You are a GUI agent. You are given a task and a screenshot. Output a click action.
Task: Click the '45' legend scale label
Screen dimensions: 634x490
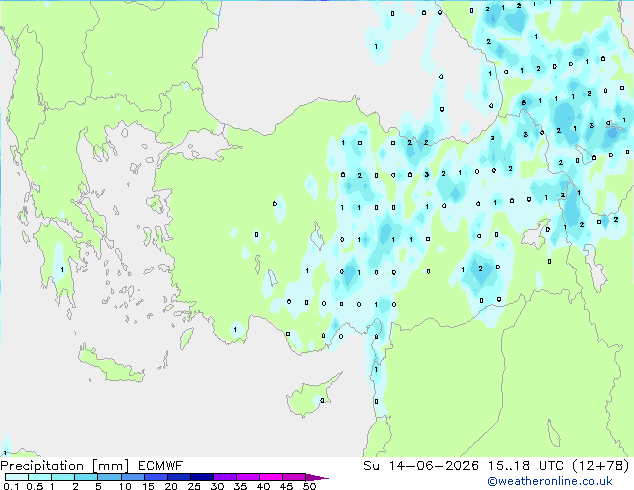point(286,486)
